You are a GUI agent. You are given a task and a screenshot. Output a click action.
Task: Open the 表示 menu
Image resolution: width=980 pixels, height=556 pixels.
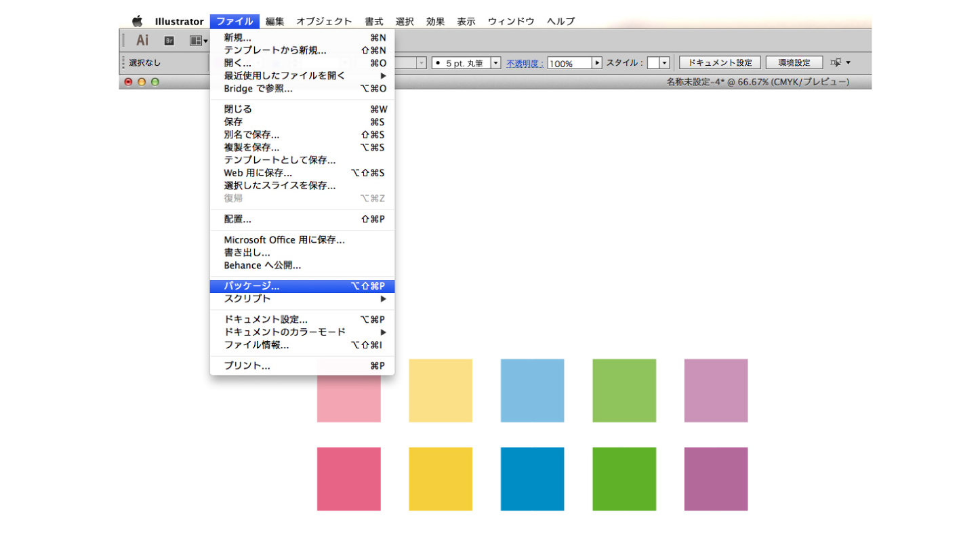point(466,21)
